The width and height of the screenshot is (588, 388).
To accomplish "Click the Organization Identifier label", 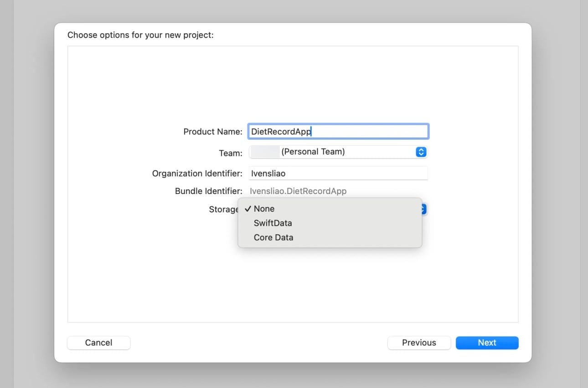I will point(197,174).
